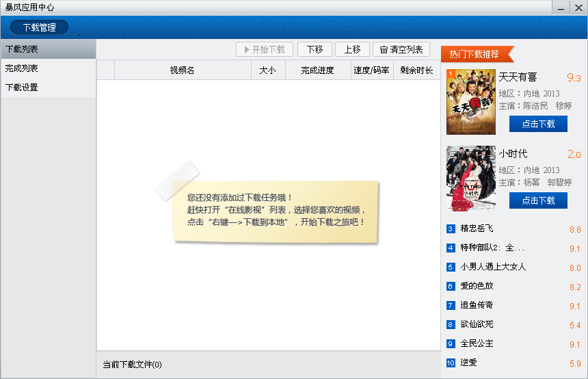The height and width of the screenshot is (379, 588).
Task: Open 下载设置 in the sidebar
Action: point(49,88)
